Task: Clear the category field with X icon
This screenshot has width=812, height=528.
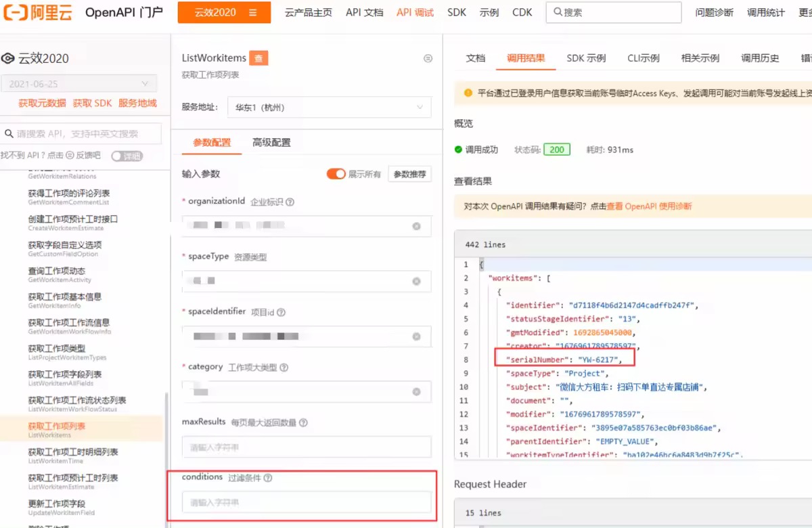Action: point(417,391)
